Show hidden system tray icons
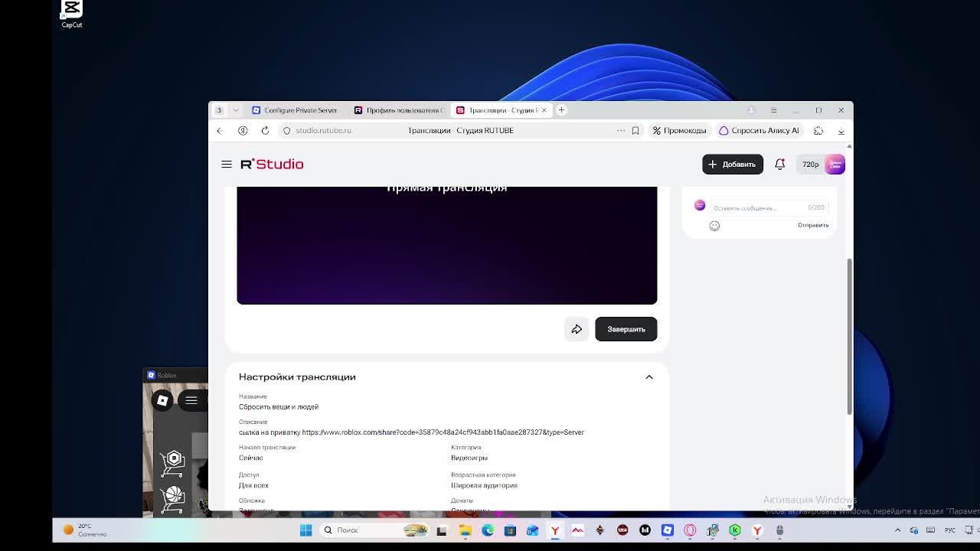 (x=898, y=530)
